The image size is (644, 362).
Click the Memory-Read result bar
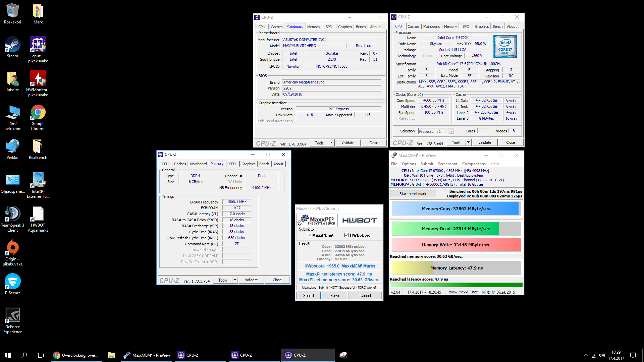click(456, 229)
